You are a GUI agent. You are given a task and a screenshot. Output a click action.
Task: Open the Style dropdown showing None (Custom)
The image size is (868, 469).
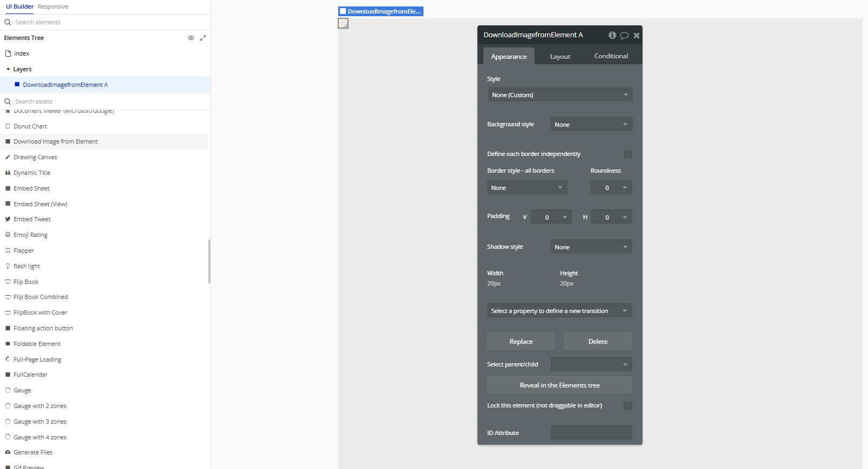[x=560, y=94]
